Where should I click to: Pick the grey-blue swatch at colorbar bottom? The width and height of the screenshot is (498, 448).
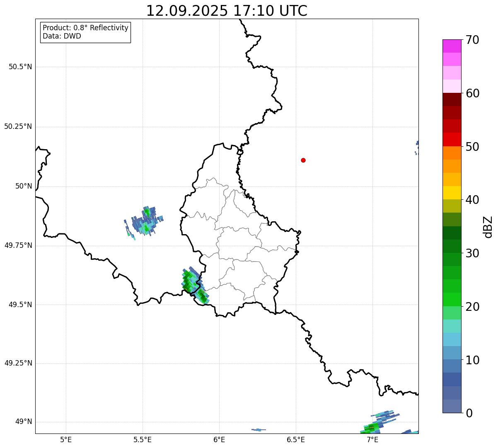coord(452,406)
